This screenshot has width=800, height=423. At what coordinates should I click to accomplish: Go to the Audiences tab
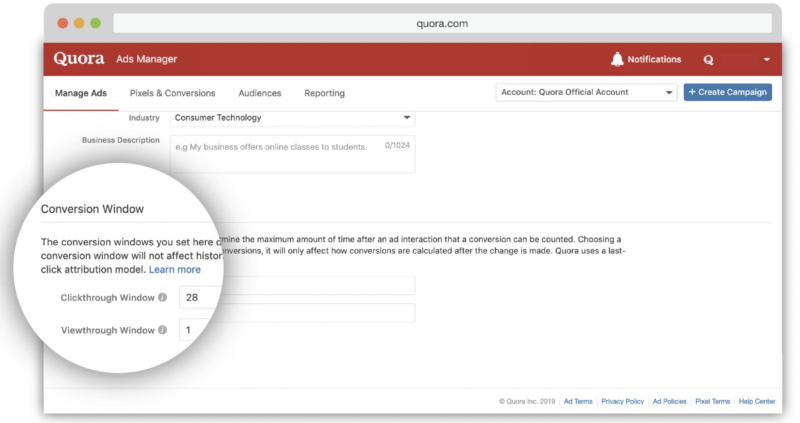coord(259,93)
